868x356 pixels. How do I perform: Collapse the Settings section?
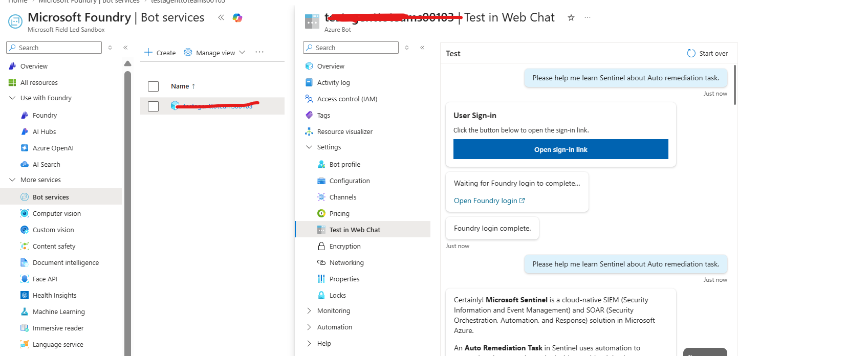point(309,147)
